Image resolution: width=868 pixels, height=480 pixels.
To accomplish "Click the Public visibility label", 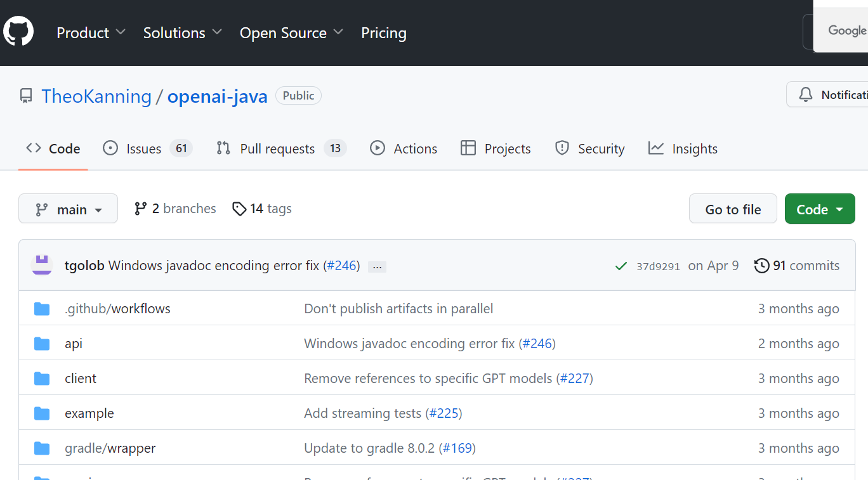I will (x=298, y=96).
